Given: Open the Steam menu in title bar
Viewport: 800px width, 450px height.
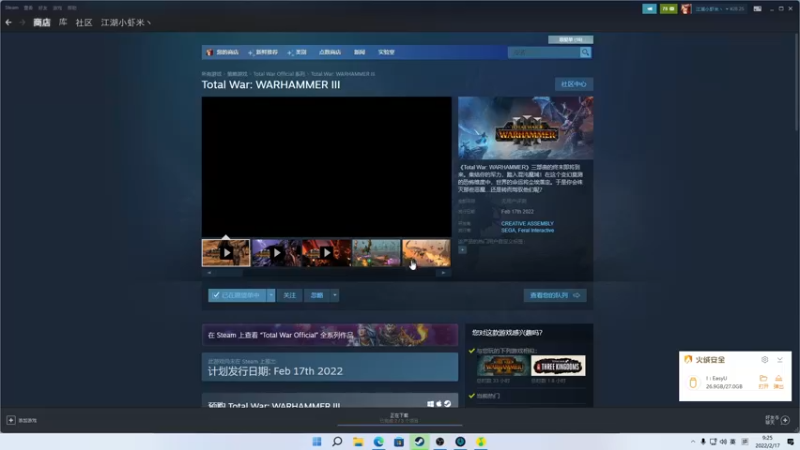Looking at the screenshot, I should [x=12, y=8].
